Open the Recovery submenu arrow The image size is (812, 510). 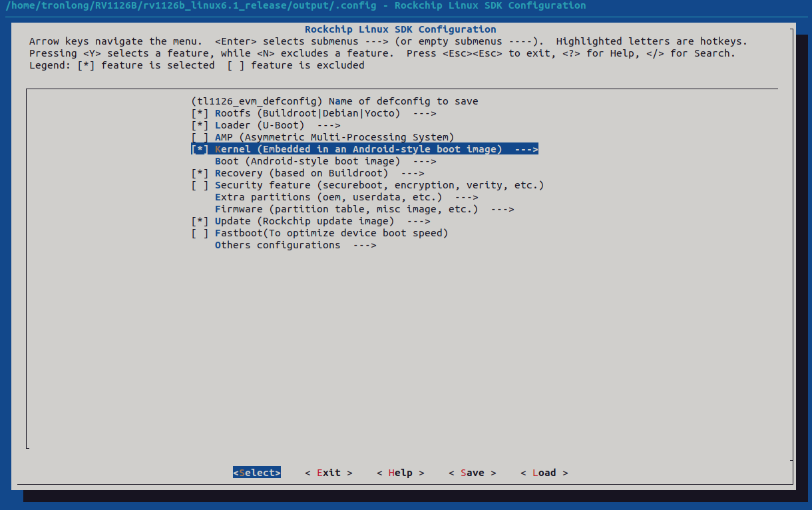point(413,173)
